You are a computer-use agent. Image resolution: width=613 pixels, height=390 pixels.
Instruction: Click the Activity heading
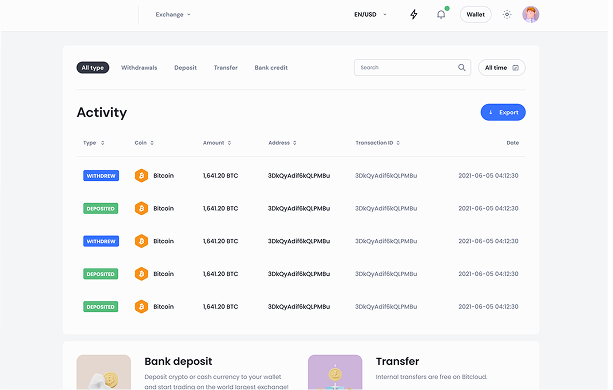[x=102, y=113]
